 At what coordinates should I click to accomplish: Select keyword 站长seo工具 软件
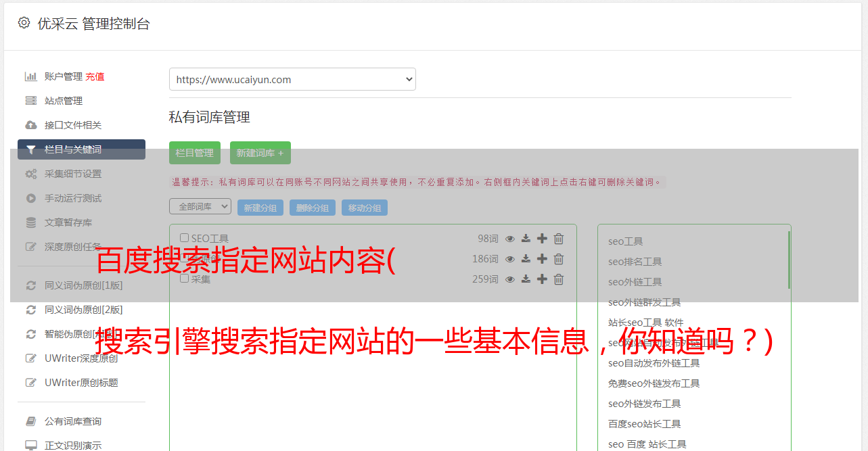point(646,323)
